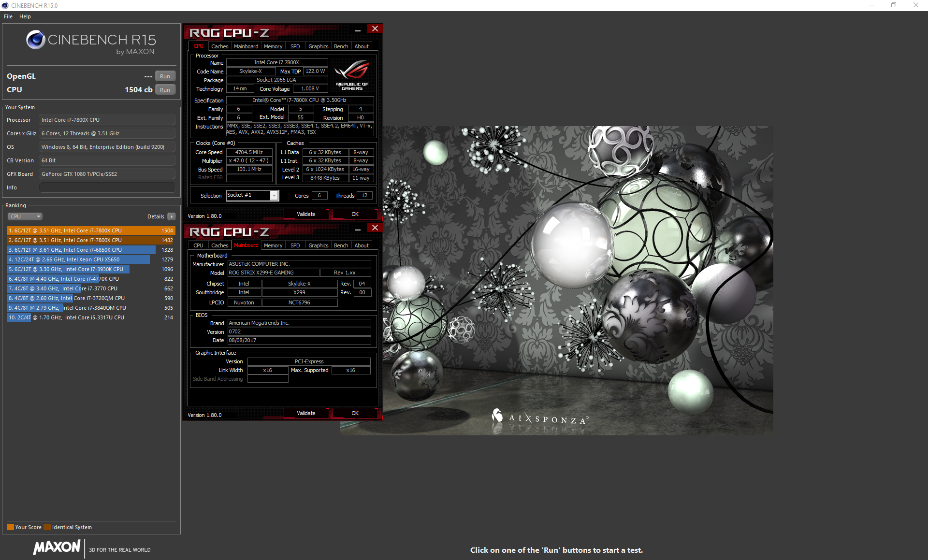This screenshot has height=560, width=928.
Task: Click the BIOS version field 0702
Action: pyautogui.click(x=299, y=332)
